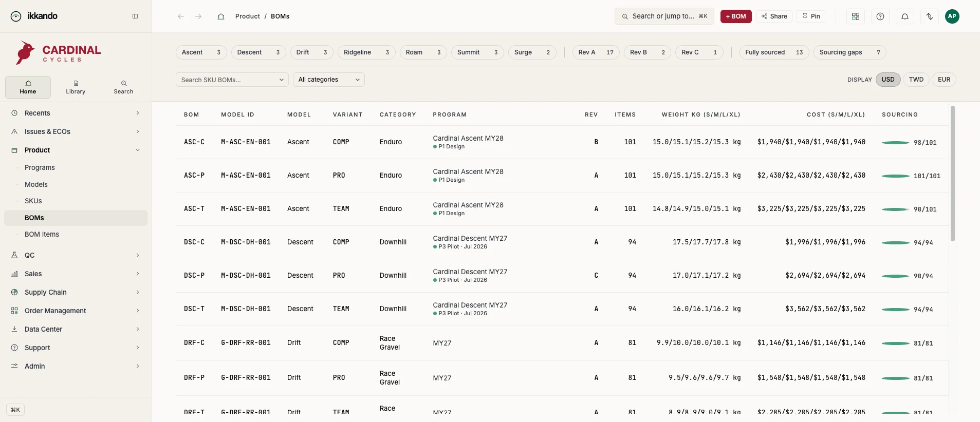This screenshot has height=422, width=980.
Task: Click the Pin button
Action: pyautogui.click(x=811, y=16)
